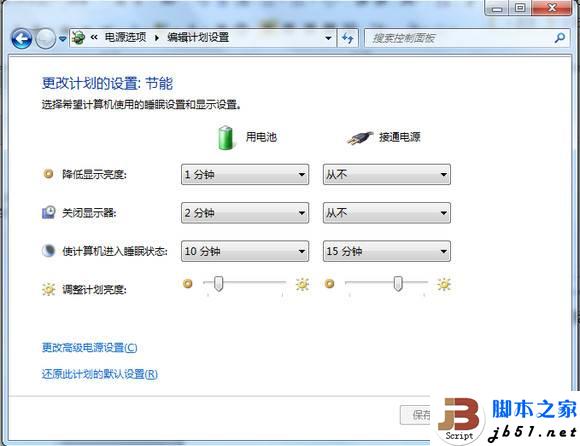This screenshot has width=580, height=446.
Task: Open turn off display dropdown showing 2 分钟
Action: [245, 213]
